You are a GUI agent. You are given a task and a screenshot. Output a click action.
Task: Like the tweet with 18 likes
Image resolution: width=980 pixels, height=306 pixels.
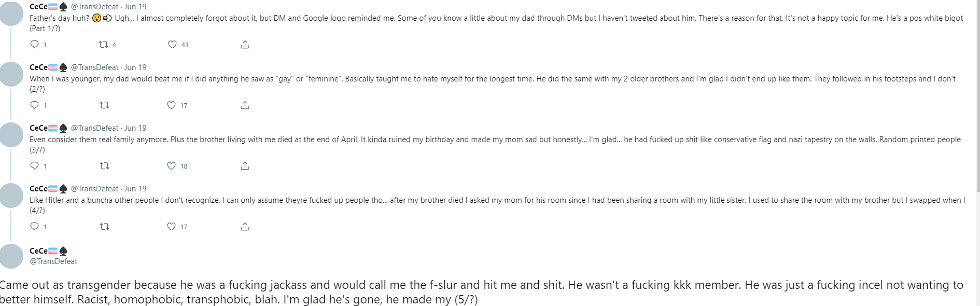point(171,166)
